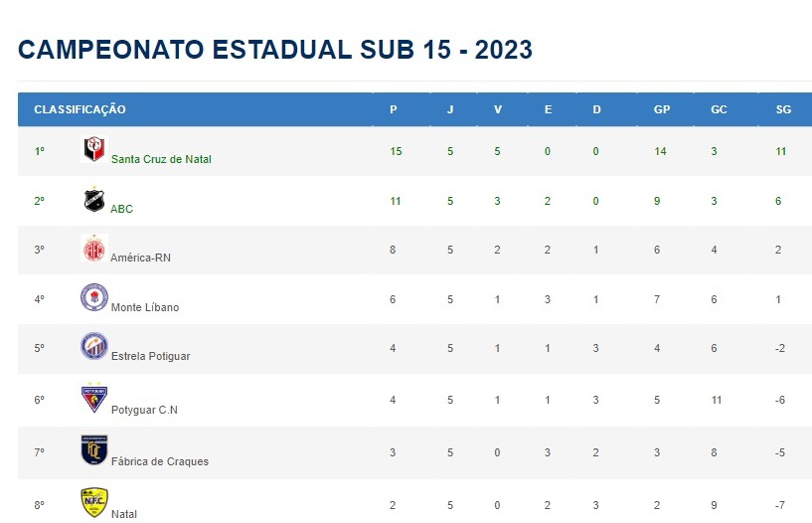Click the GP goals-for column header

coord(662,109)
